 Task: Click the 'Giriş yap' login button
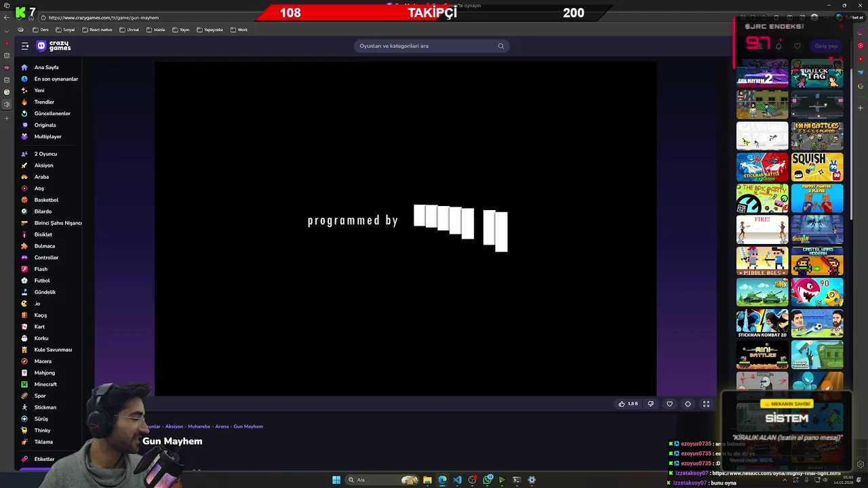(x=826, y=46)
